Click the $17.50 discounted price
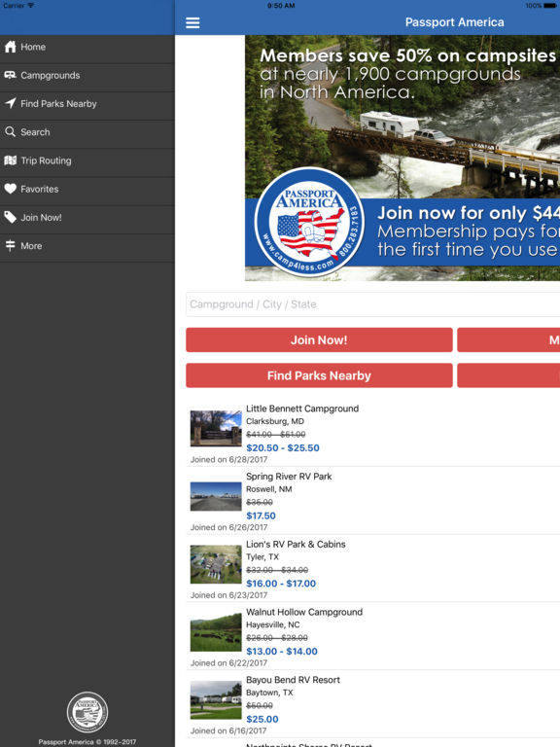This screenshot has height=747, width=560. [261, 516]
